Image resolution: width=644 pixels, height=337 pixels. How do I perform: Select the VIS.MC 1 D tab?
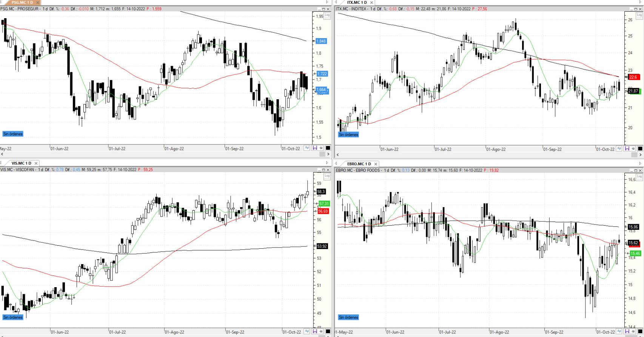pyautogui.click(x=21, y=163)
